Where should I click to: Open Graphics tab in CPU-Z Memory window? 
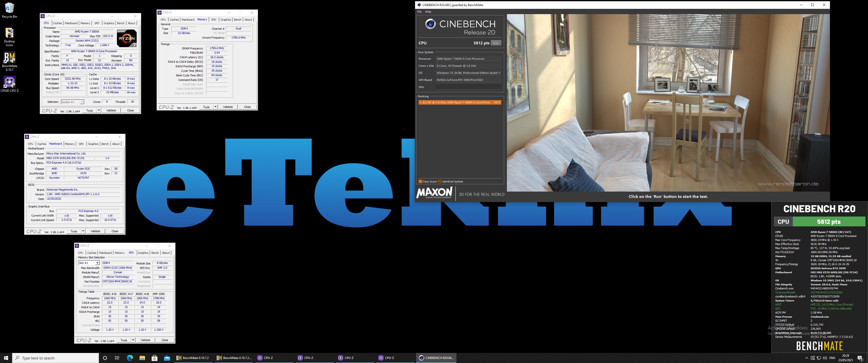(x=226, y=19)
